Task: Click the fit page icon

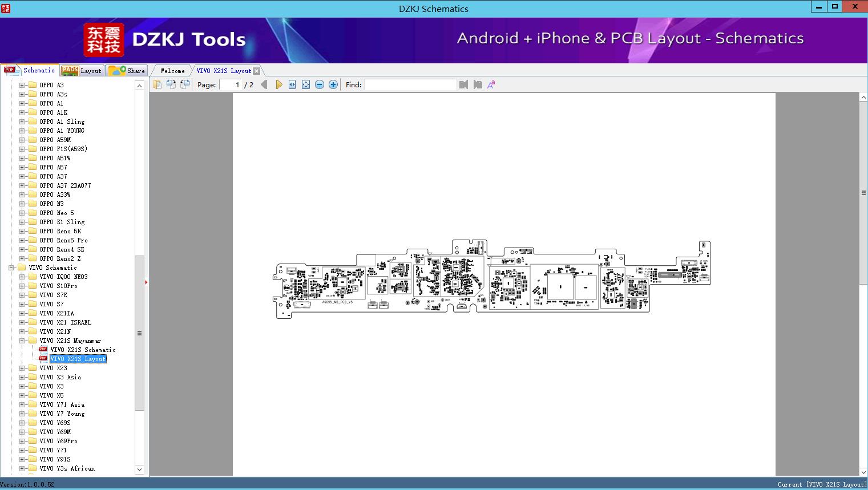Action: click(x=306, y=84)
